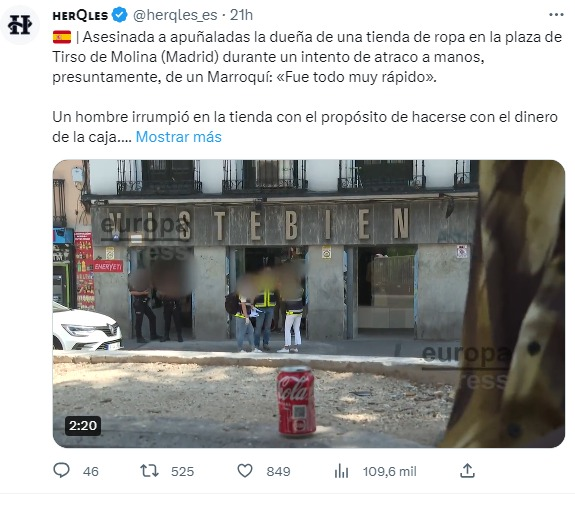
Task: Click the 2:20 video duration badge
Action: pyautogui.click(x=83, y=426)
